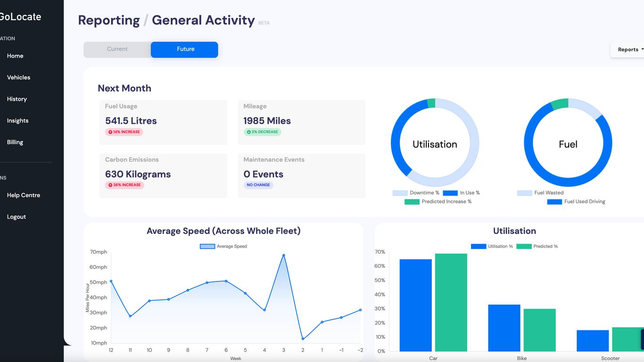Open the Billing section
The height and width of the screenshot is (362, 644).
15,142
